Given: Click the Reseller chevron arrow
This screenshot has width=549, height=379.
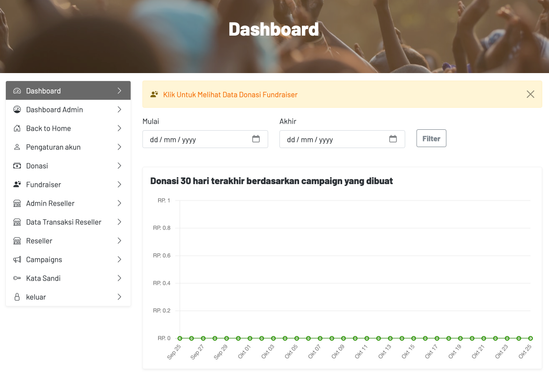Looking at the screenshot, I should pos(119,241).
